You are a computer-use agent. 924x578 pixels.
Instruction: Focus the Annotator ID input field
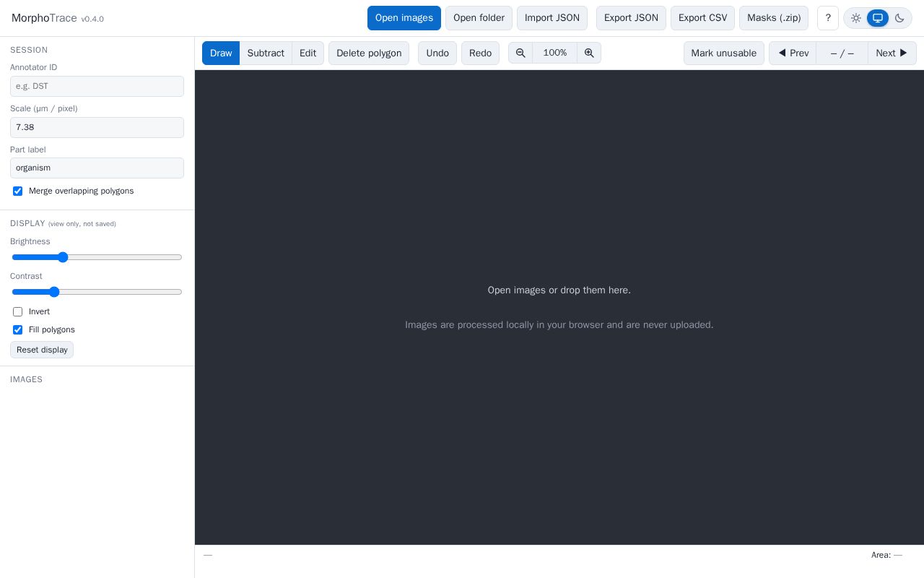click(97, 86)
